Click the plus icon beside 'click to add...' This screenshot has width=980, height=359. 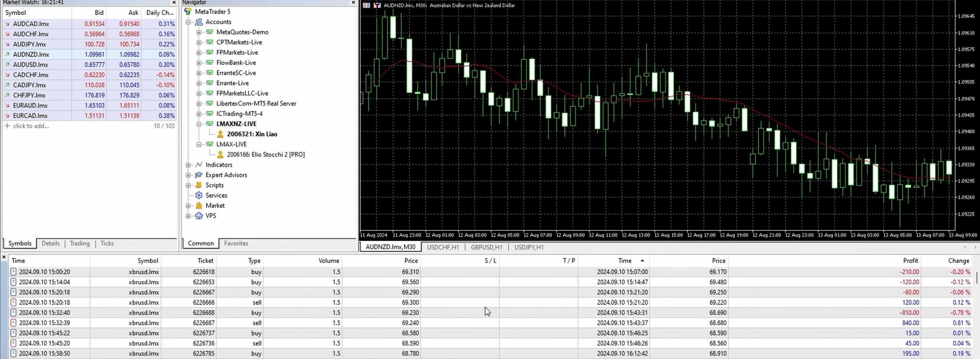pyautogui.click(x=7, y=126)
